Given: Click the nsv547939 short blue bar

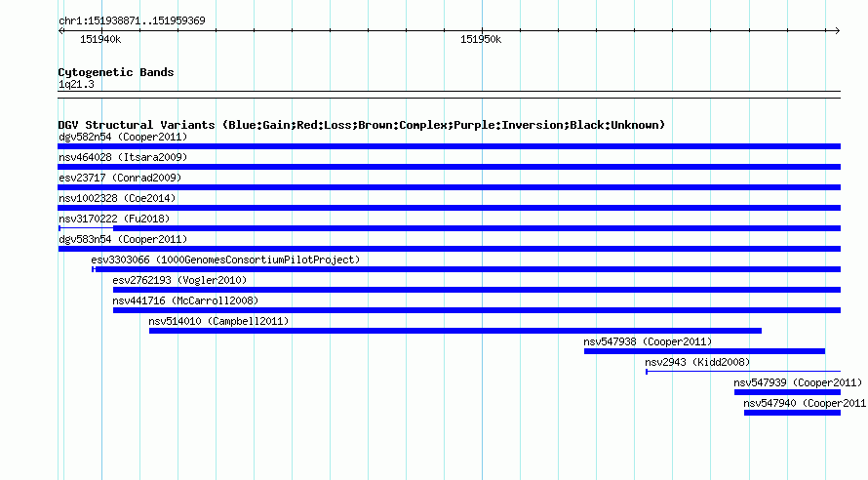Looking at the screenshot, I should pos(787,392).
